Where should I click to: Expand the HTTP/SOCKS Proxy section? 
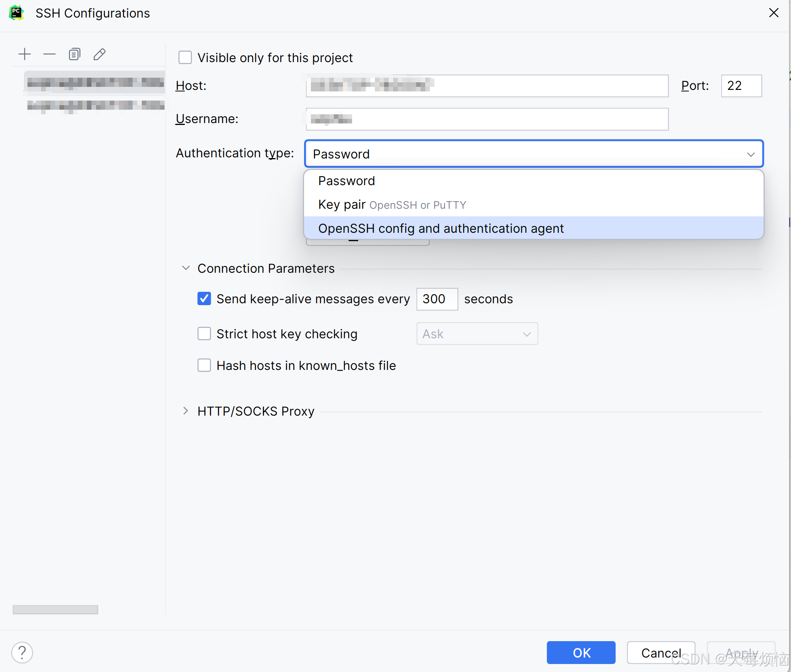click(x=186, y=411)
